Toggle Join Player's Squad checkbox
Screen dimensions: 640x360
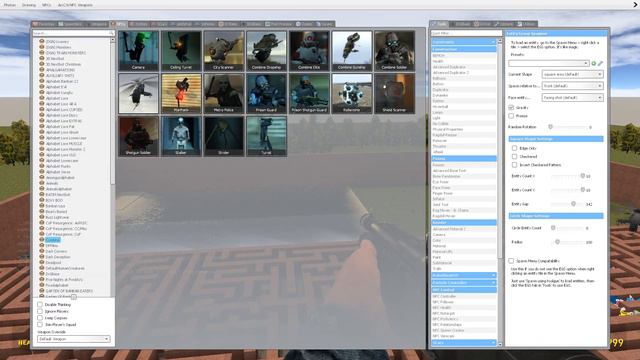pos(40,324)
